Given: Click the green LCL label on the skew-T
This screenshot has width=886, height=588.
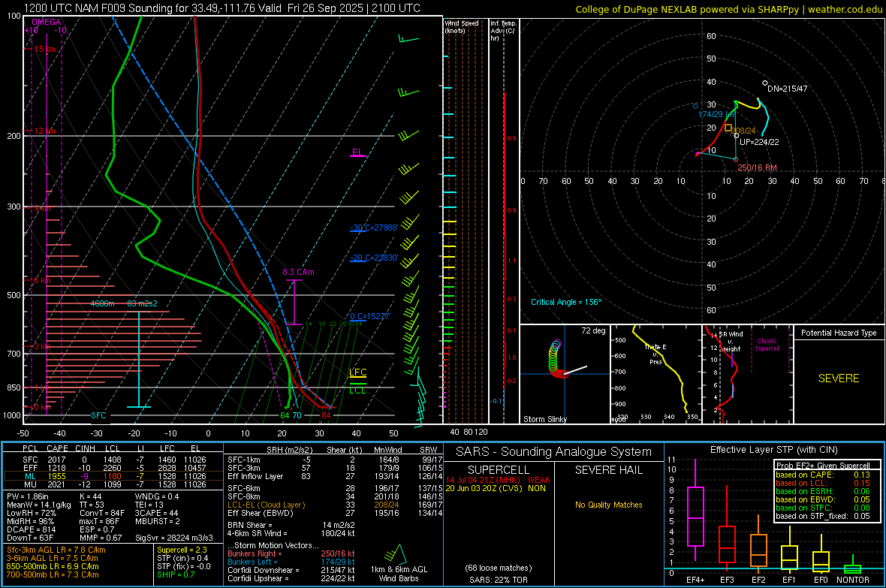Looking at the screenshot, I should pyautogui.click(x=357, y=390).
